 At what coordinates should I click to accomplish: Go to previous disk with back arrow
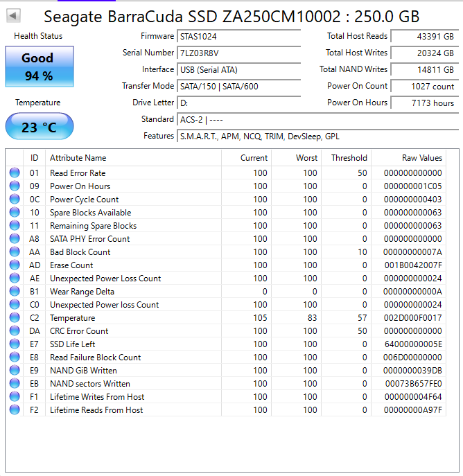coord(13,15)
